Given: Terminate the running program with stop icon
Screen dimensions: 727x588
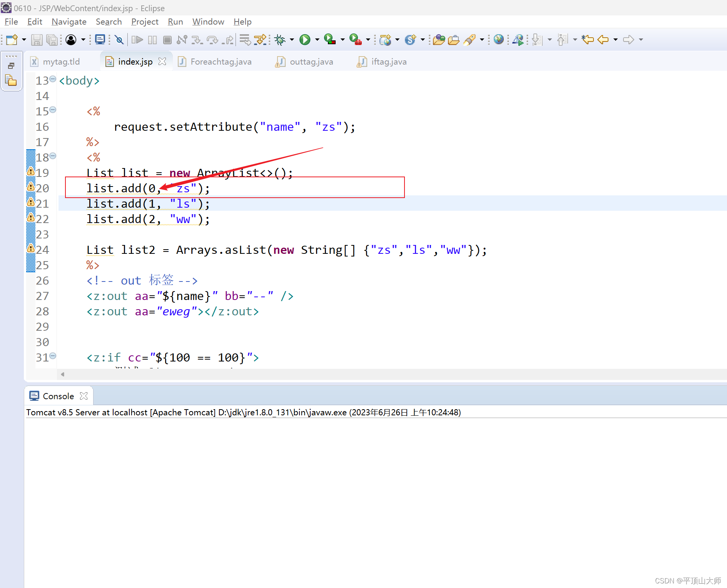Looking at the screenshot, I should (167, 40).
